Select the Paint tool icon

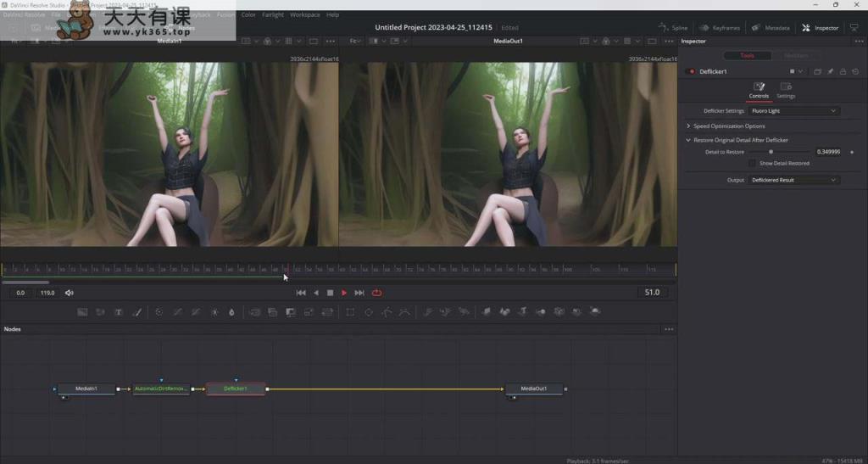[x=136, y=311]
